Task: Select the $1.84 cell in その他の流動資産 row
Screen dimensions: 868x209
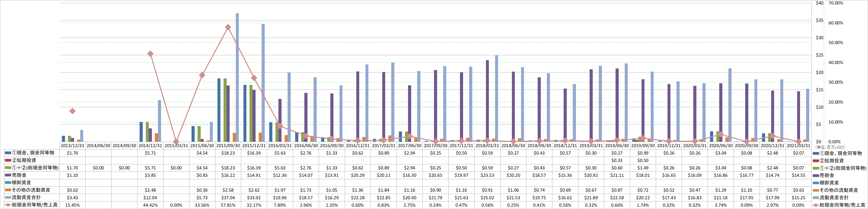Action: coord(383,190)
